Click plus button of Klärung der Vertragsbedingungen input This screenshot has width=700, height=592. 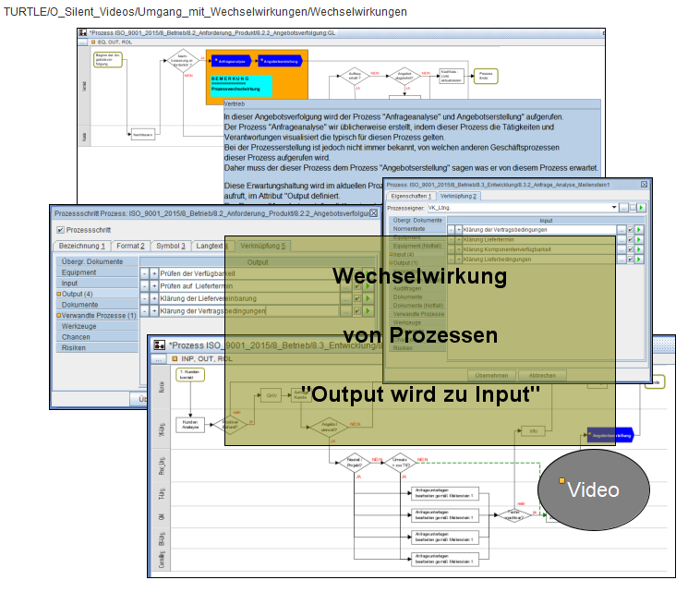(x=458, y=229)
